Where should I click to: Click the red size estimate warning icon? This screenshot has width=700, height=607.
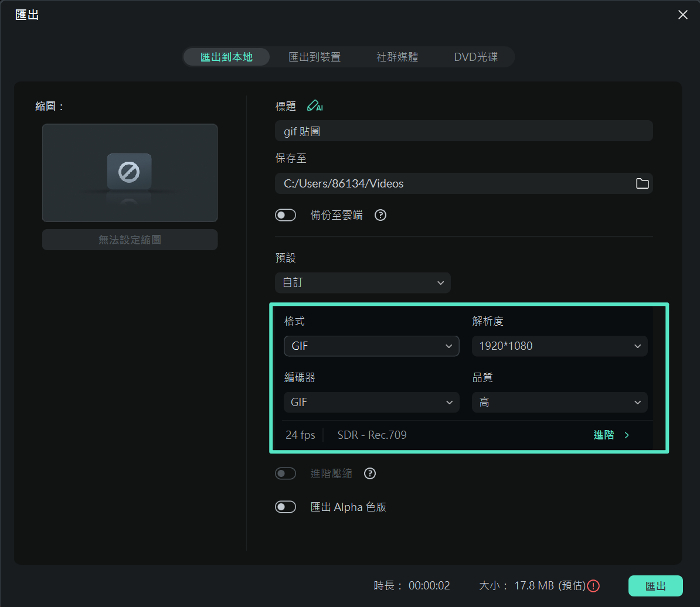click(x=593, y=586)
